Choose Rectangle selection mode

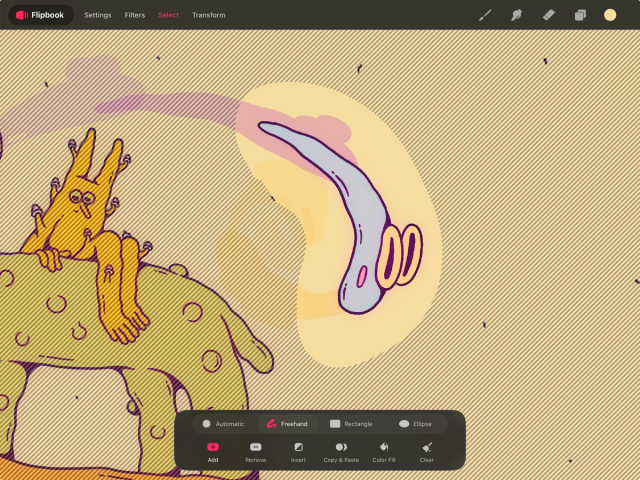tap(351, 424)
